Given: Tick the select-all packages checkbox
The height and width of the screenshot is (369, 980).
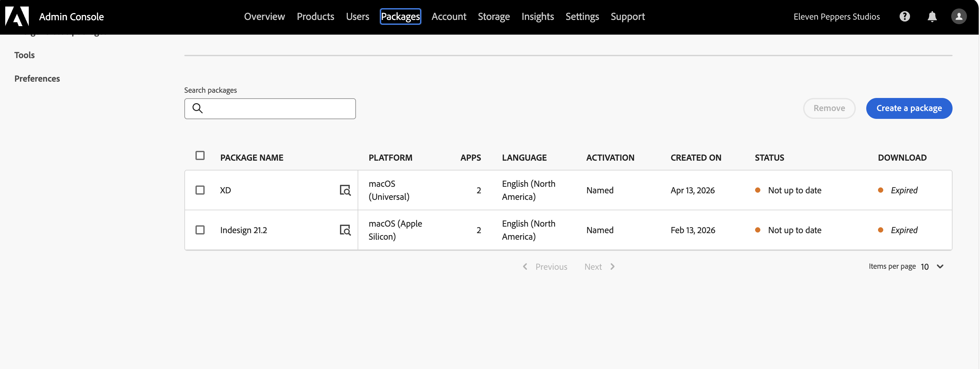Looking at the screenshot, I should (200, 155).
